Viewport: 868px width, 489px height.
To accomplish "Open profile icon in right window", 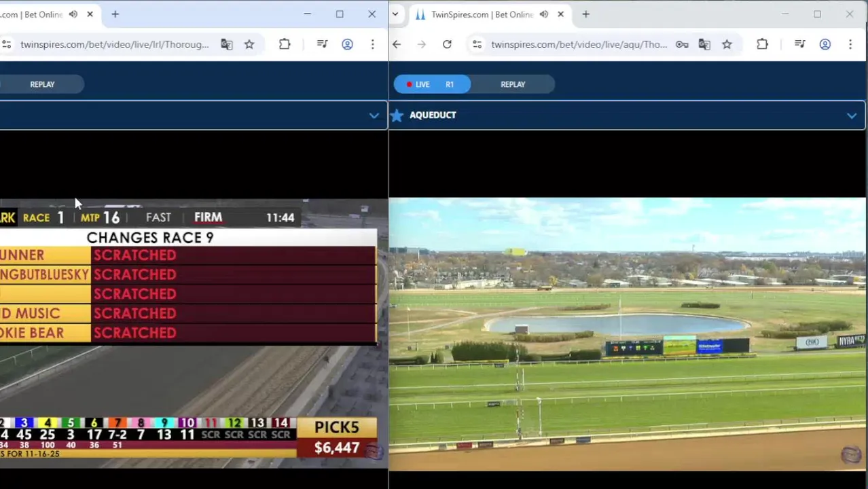I will (x=825, y=44).
